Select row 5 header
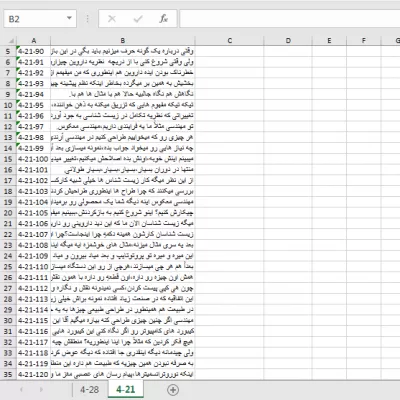 coord(8,51)
